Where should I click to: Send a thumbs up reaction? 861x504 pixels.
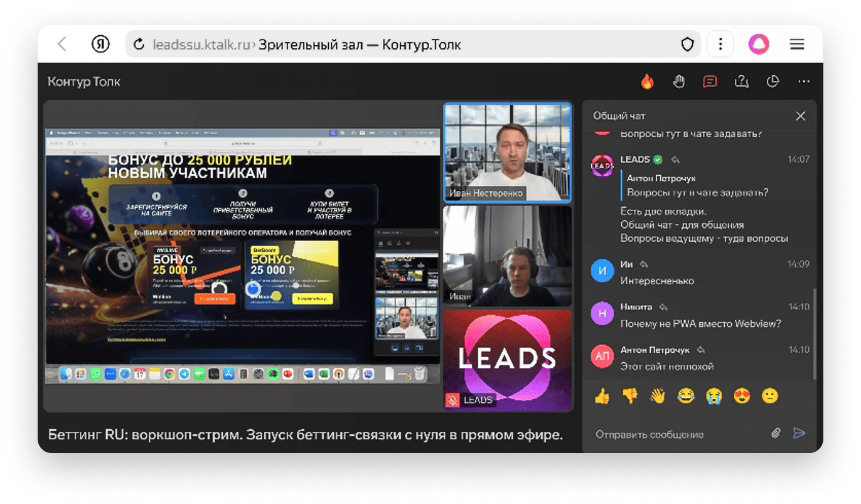pyautogui.click(x=602, y=396)
